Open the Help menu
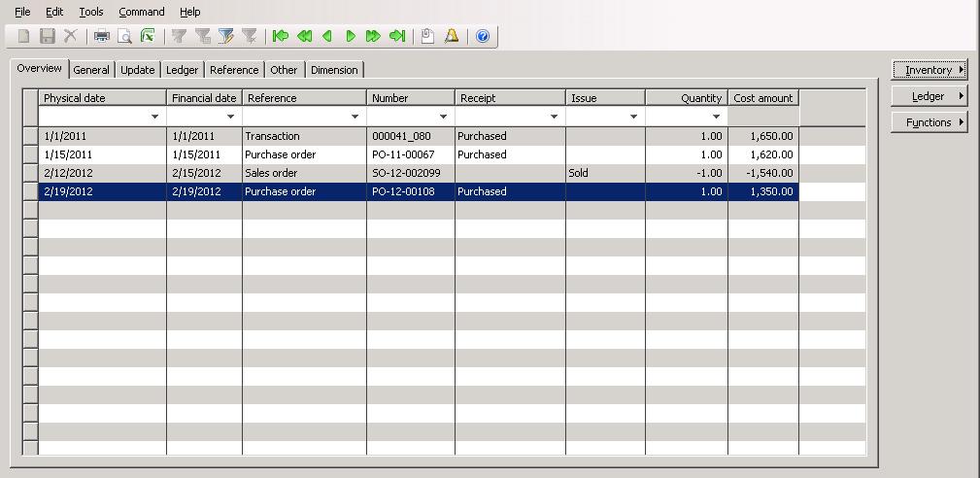980x478 pixels. [190, 12]
